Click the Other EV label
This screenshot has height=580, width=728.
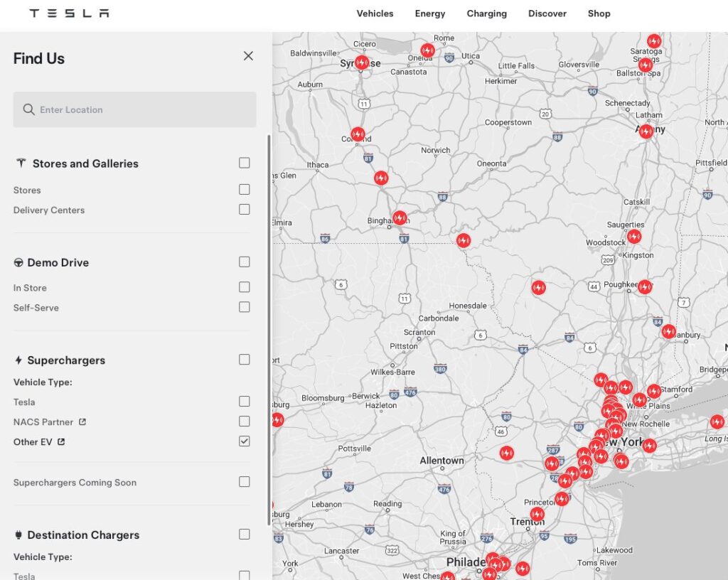(x=33, y=442)
